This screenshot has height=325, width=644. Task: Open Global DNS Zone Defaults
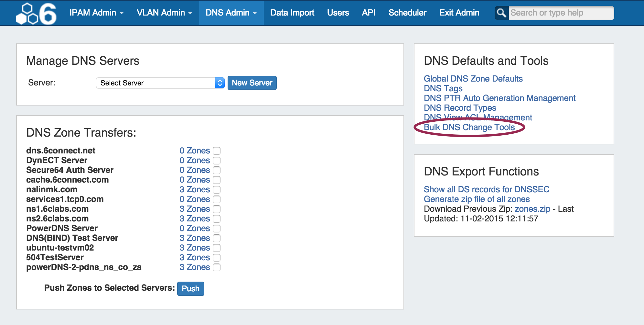(473, 79)
